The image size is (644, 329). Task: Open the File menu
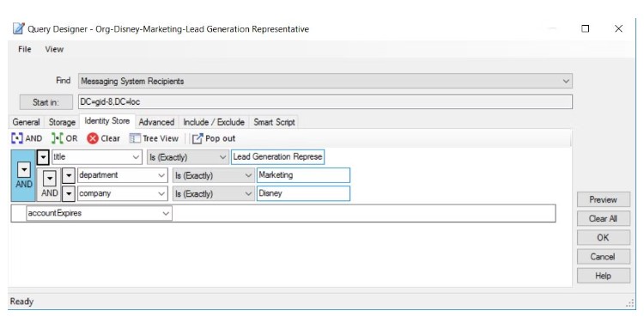pyautogui.click(x=25, y=49)
